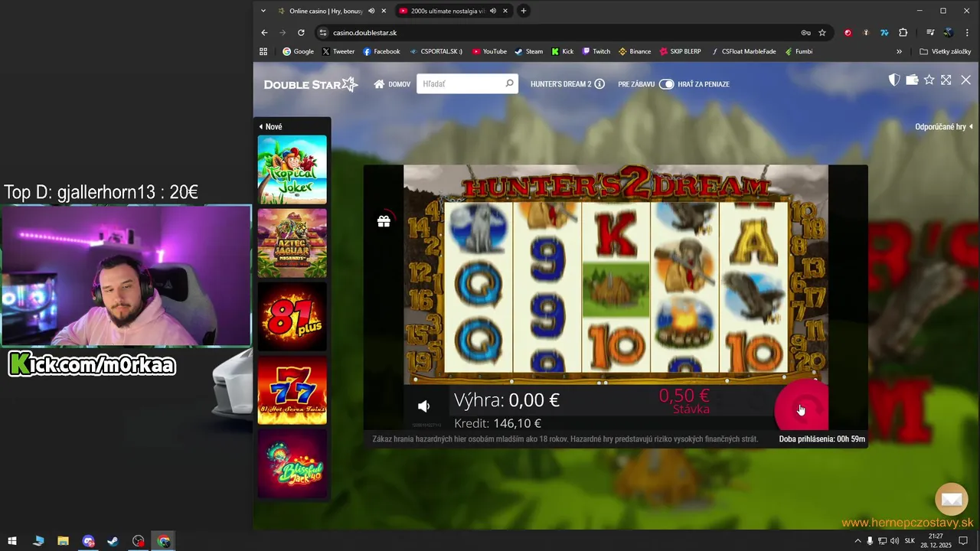This screenshot has width=980, height=551.
Task: Open the gift bonus icon beside the reels
Action: [x=384, y=221]
